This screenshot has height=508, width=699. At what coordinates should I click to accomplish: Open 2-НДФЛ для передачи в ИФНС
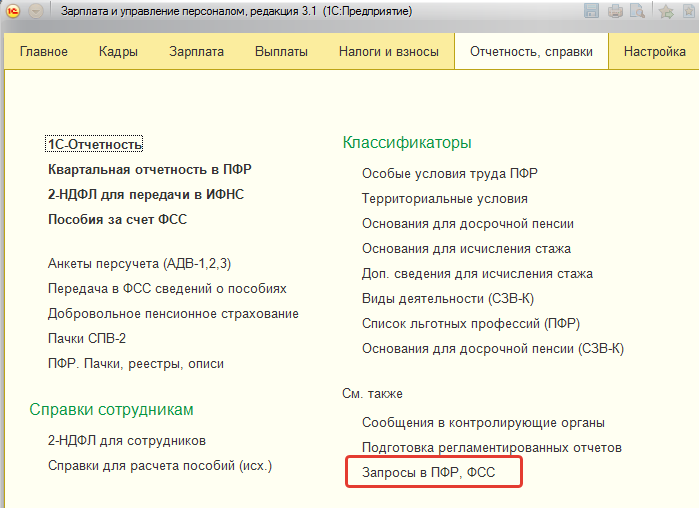(x=146, y=194)
